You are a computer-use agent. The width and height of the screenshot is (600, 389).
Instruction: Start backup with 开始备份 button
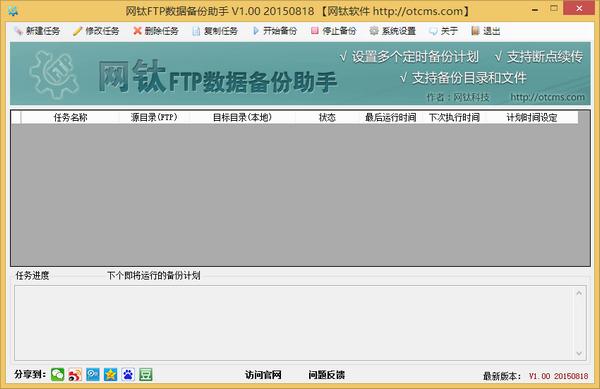(274, 31)
